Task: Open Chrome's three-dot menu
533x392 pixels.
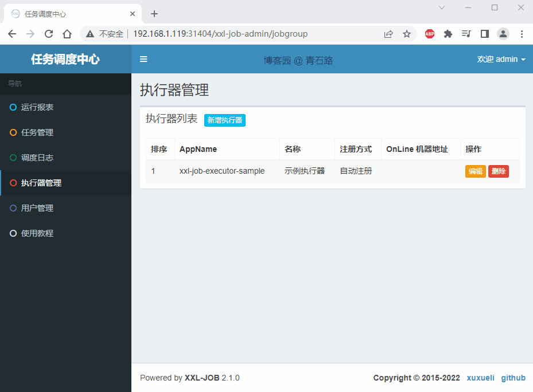Action: click(522, 34)
